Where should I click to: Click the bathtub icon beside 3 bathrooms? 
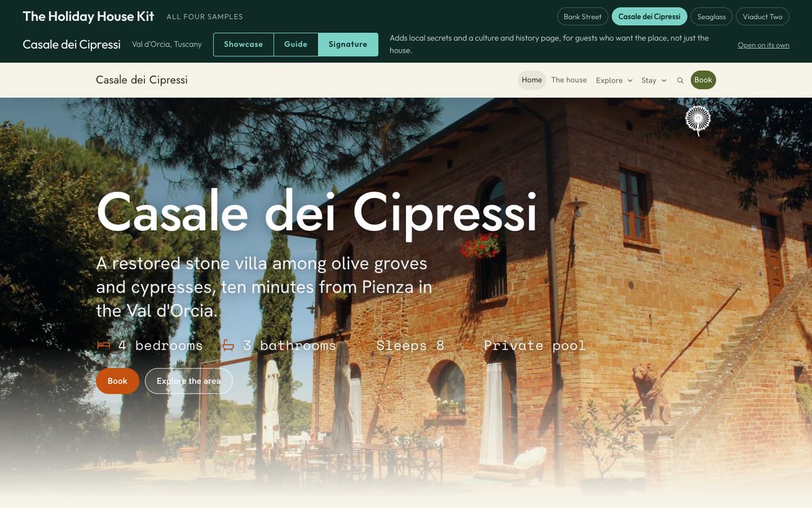[229, 345]
